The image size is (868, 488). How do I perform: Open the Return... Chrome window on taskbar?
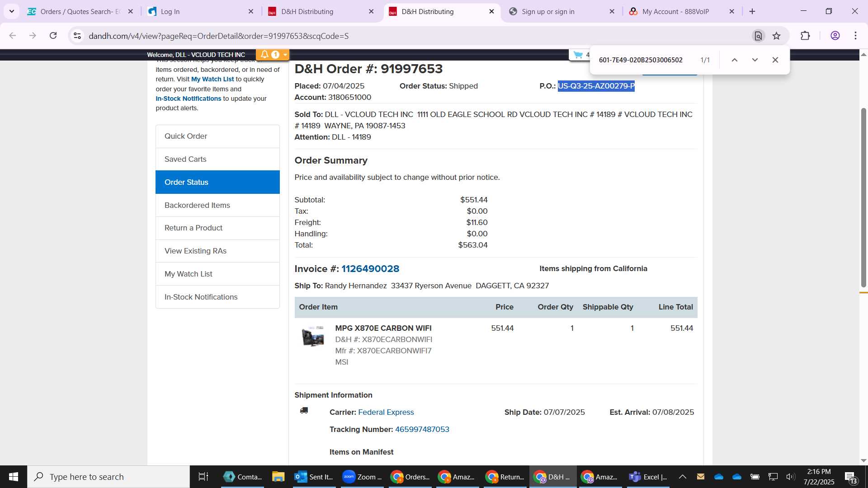tap(505, 477)
